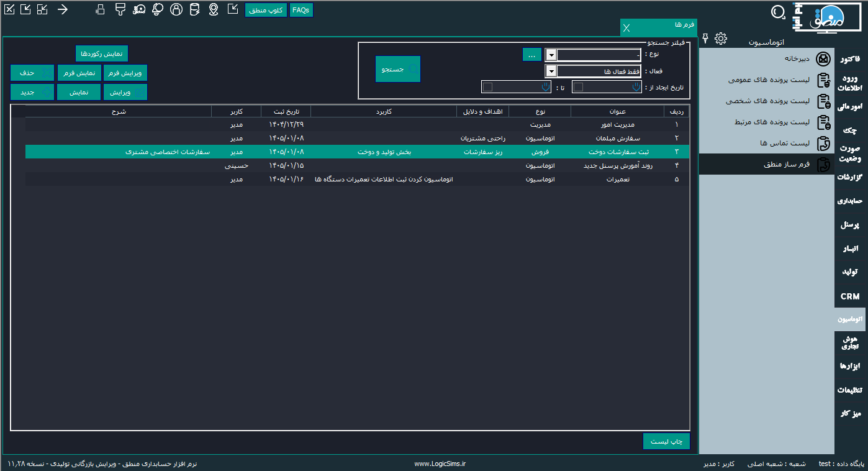Select row titled ثبت سفارشات دوخت

point(357,152)
